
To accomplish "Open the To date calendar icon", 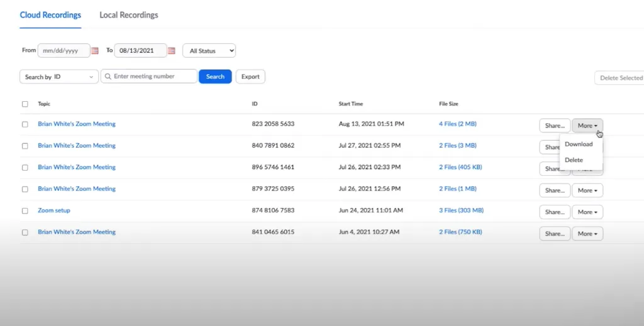I will point(172,51).
